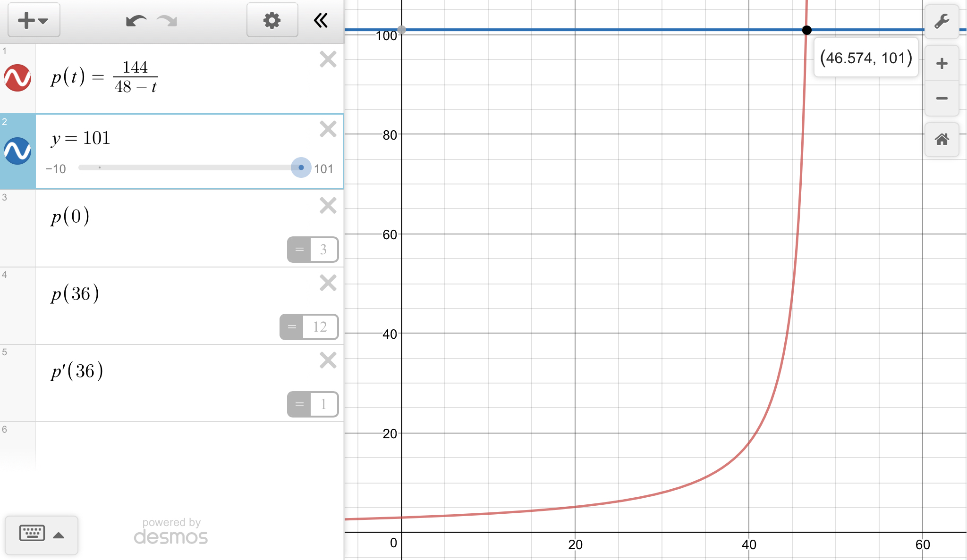This screenshot has width=967, height=560.
Task: Click the slider thumb for 101
Action: pyautogui.click(x=301, y=167)
